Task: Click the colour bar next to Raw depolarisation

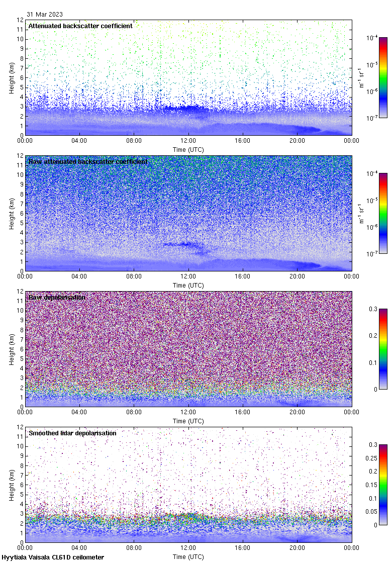Action: click(x=383, y=349)
